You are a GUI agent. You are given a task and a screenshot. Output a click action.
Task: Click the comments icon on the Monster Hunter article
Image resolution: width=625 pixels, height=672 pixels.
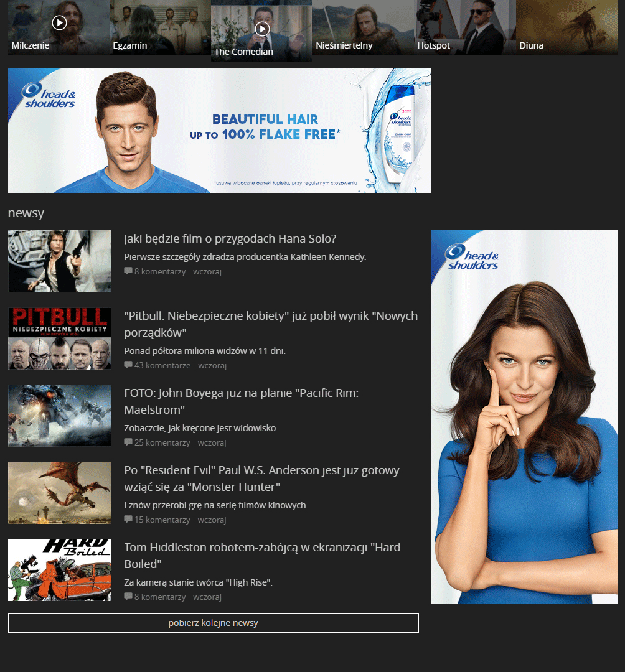[x=128, y=520]
